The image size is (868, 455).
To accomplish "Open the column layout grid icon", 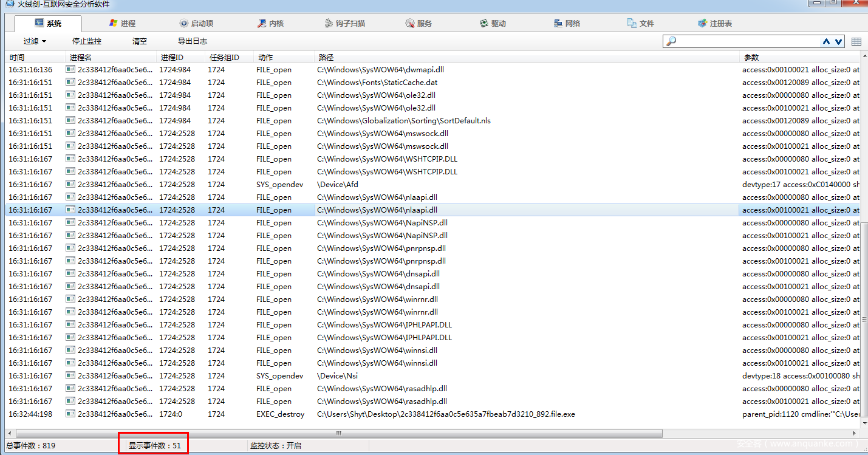I will coord(856,41).
